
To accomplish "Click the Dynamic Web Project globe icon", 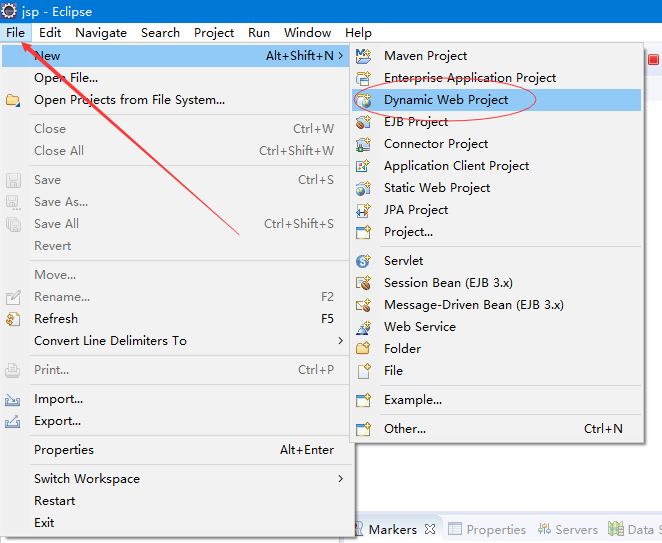I will 363,100.
